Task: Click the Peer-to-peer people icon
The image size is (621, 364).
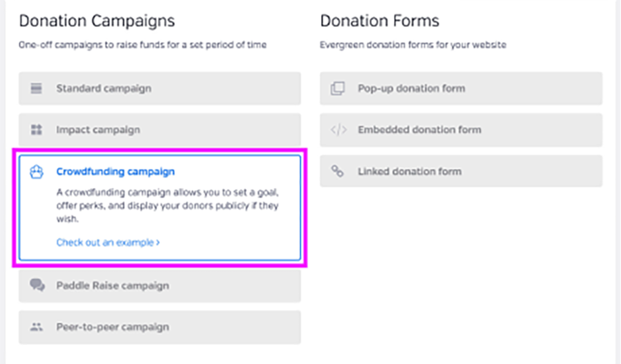Action: point(36,327)
